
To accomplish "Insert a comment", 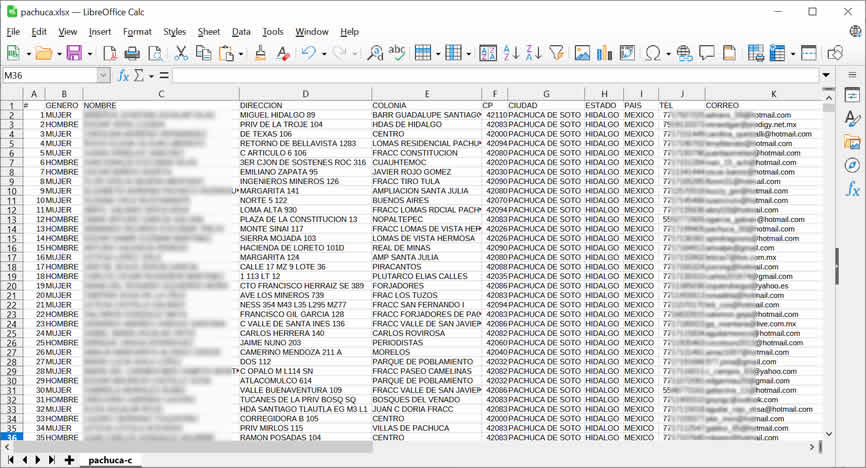I will [x=707, y=53].
